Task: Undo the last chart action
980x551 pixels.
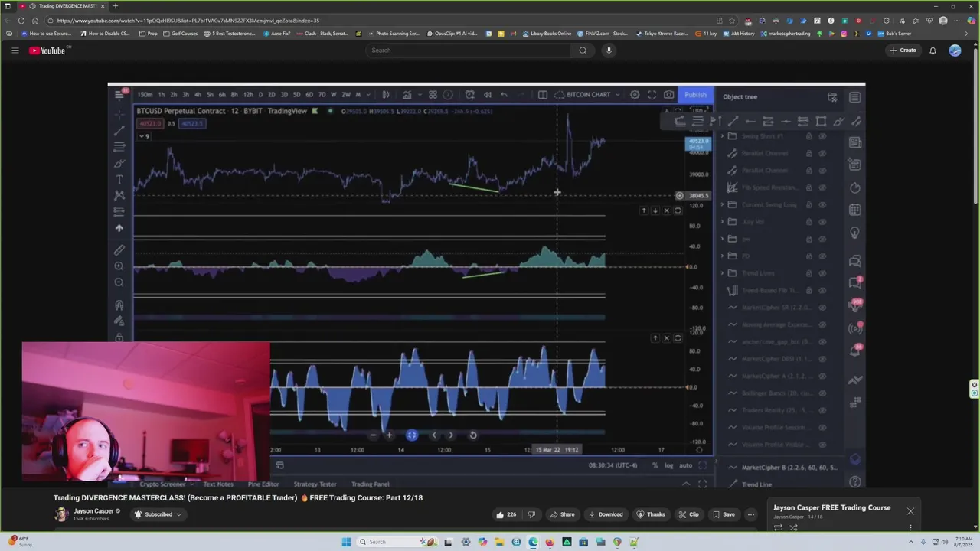Action: pos(504,95)
